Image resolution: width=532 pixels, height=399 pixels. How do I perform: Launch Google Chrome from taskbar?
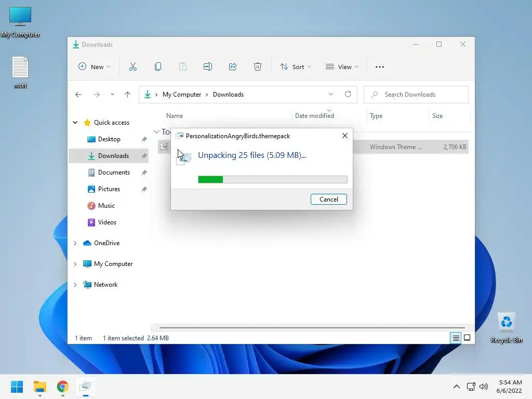pyautogui.click(x=63, y=387)
